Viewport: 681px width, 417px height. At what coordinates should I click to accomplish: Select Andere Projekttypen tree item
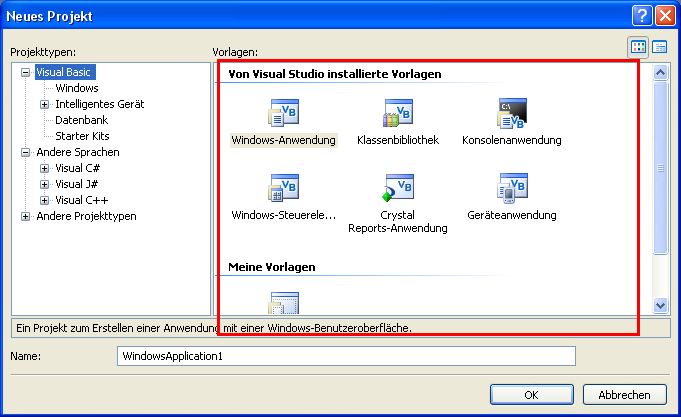[x=86, y=216]
